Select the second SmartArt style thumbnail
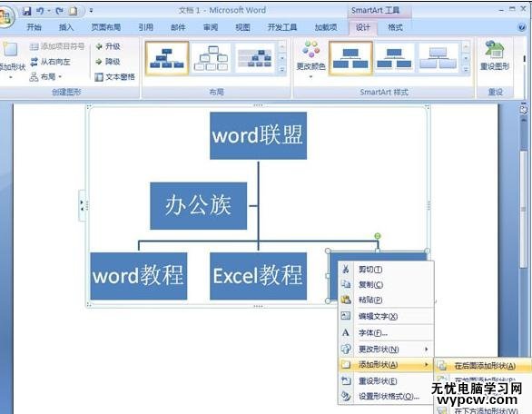Viewport: 532px width, 414px height. [x=394, y=58]
